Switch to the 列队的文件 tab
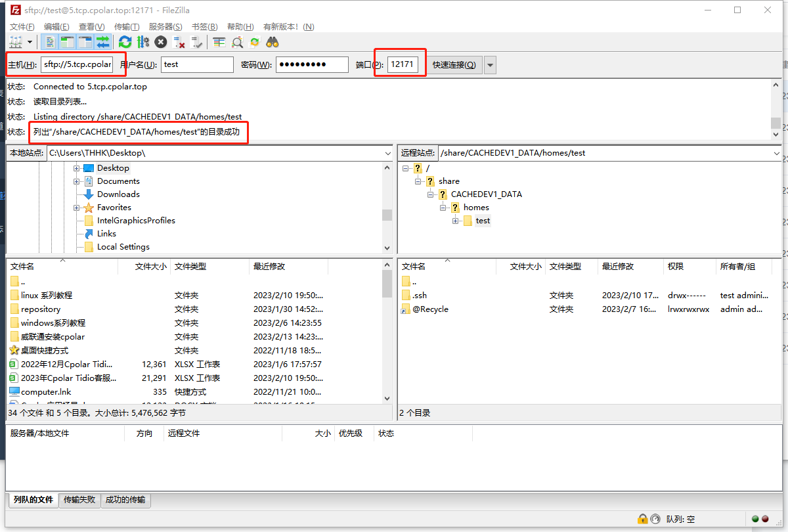 (33, 500)
